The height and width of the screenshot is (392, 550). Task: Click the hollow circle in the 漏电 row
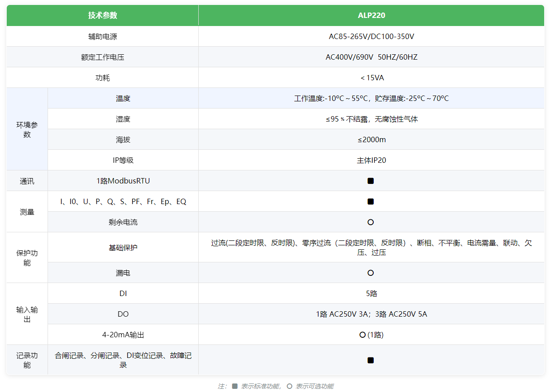click(371, 273)
